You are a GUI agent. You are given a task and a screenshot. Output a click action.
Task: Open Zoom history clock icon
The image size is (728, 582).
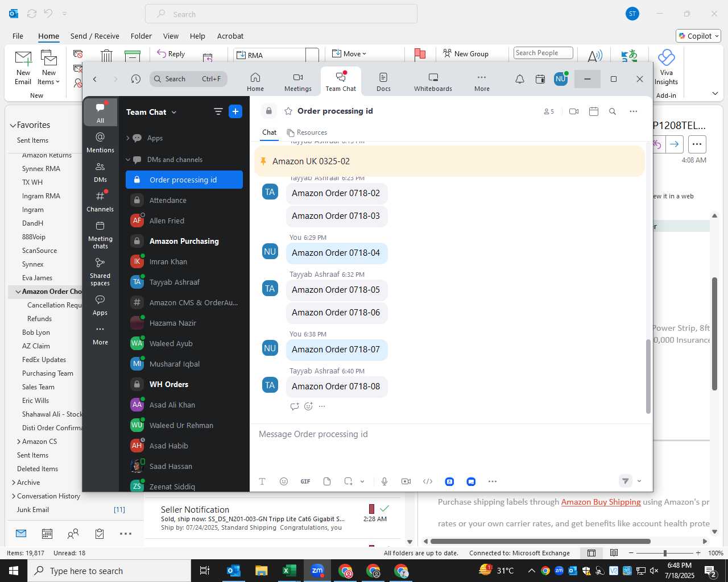tap(135, 79)
